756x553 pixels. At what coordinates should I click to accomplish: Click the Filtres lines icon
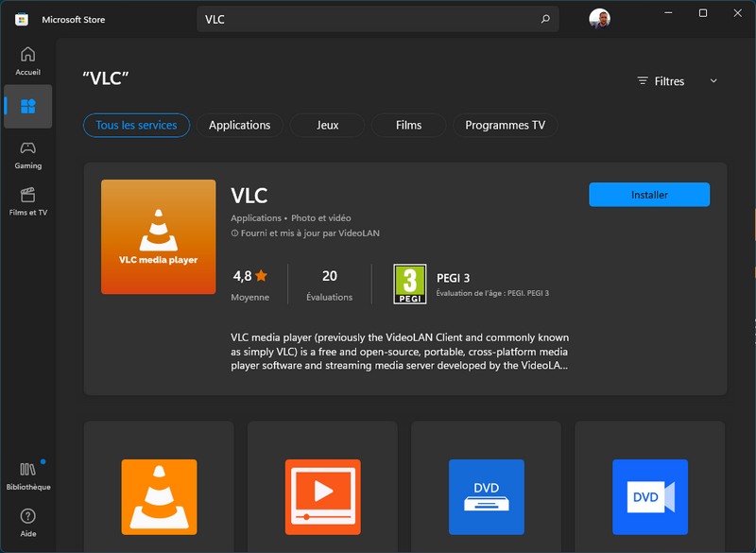click(643, 81)
